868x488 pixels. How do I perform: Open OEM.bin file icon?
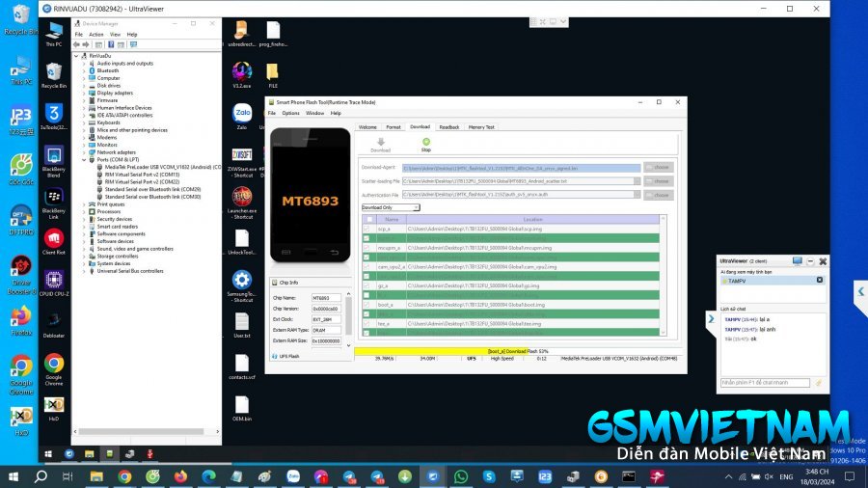click(242, 408)
